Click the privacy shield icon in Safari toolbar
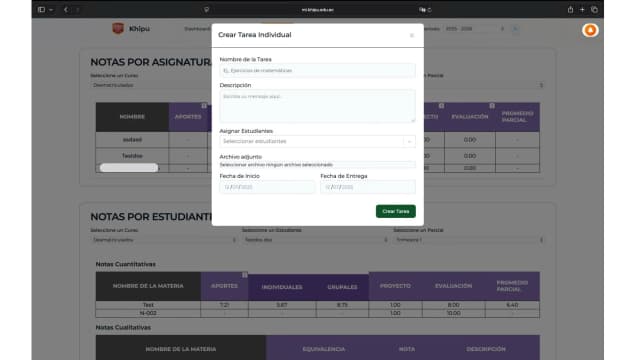Viewport: 640px width, 360px height. pyautogui.click(x=207, y=10)
